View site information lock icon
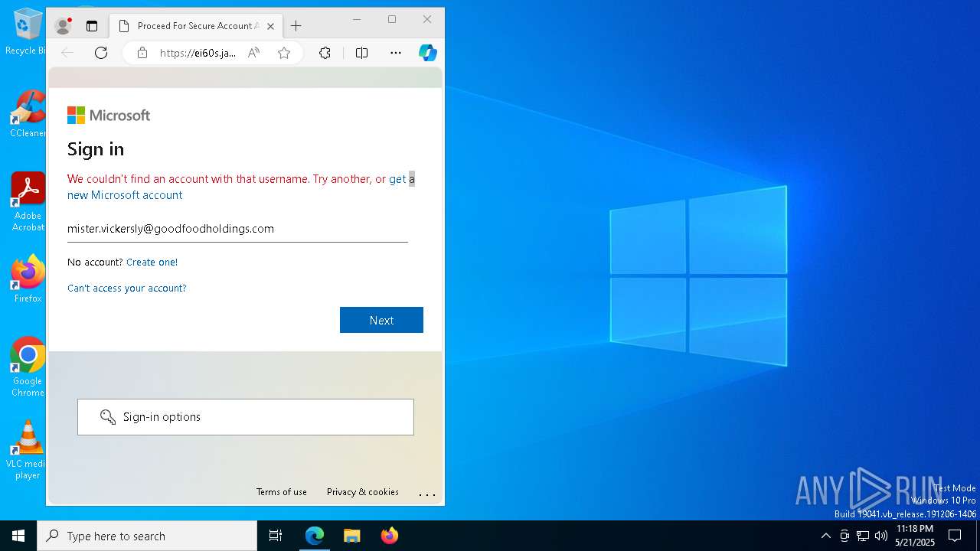The height and width of the screenshot is (551, 980). click(x=142, y=53)
